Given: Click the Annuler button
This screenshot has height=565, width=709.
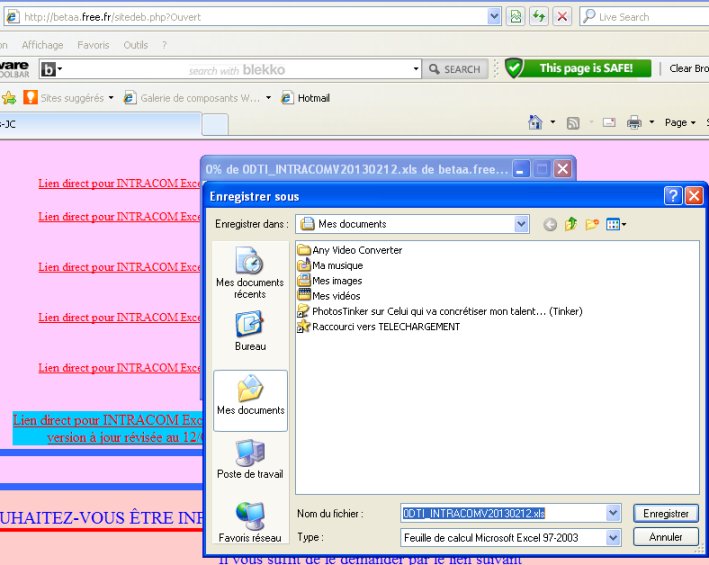Looking at the screenshot, I should (x=666, y=537).
